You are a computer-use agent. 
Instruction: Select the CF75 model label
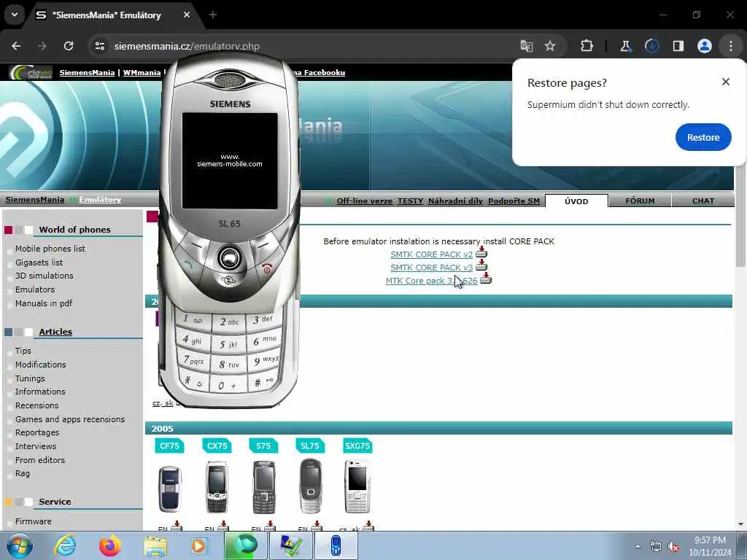pos(169,446)
